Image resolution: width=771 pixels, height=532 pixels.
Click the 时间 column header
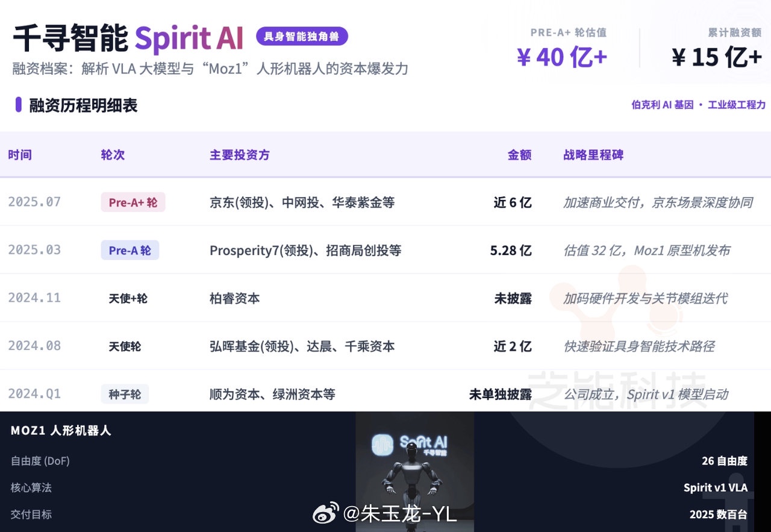20,155
